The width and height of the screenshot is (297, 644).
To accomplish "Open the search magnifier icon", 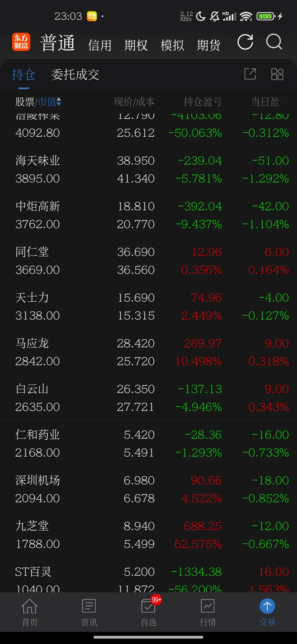I will [274, 42].
